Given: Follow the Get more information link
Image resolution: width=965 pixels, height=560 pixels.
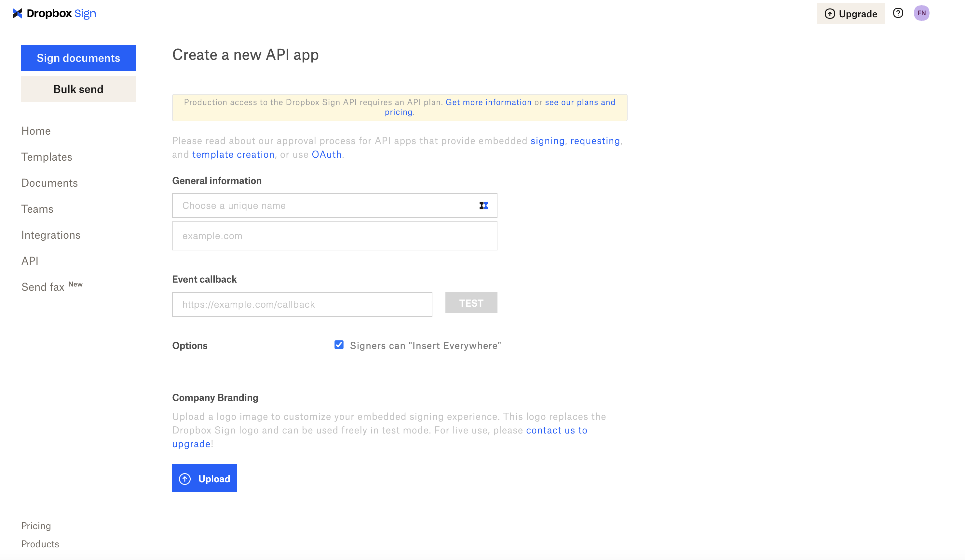Looking at the screenshot, I should click(488, 102).
